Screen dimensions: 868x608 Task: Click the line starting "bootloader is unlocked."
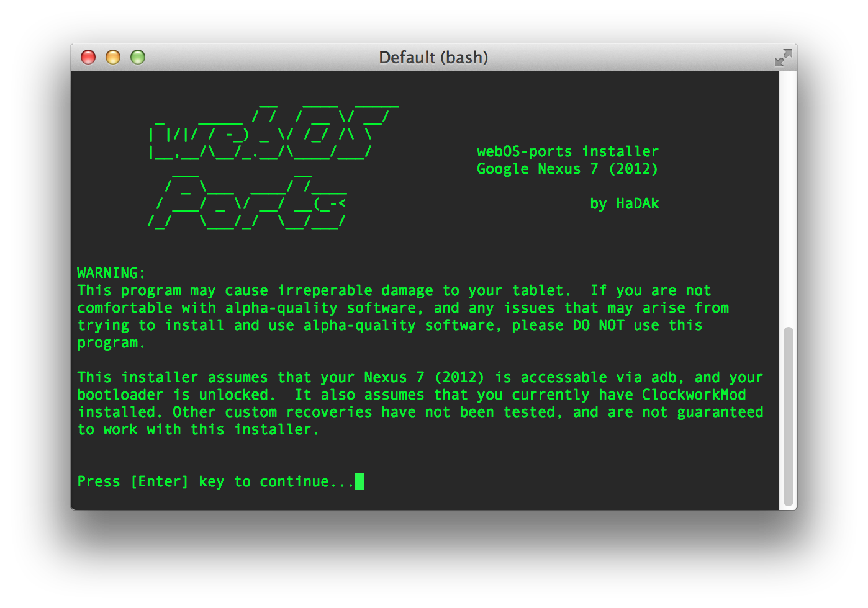412,395
